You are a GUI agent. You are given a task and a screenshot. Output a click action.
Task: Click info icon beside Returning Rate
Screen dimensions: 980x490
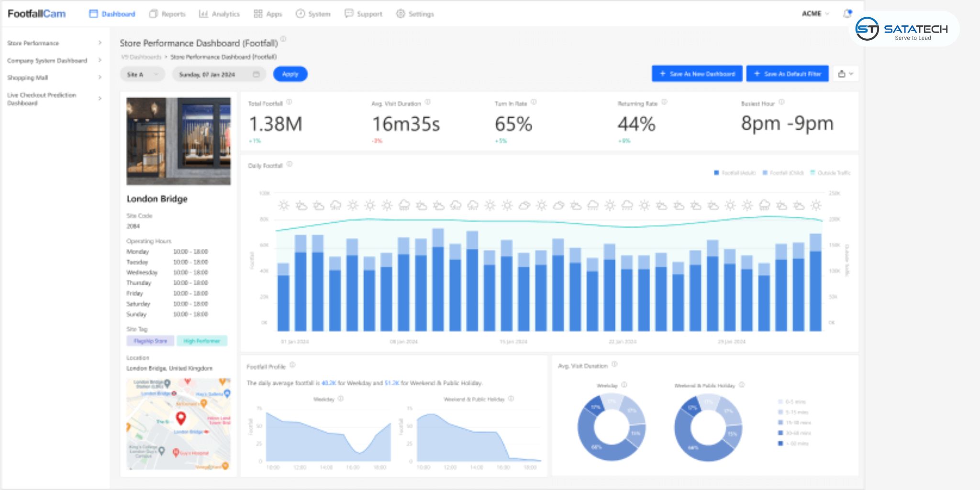664,102
